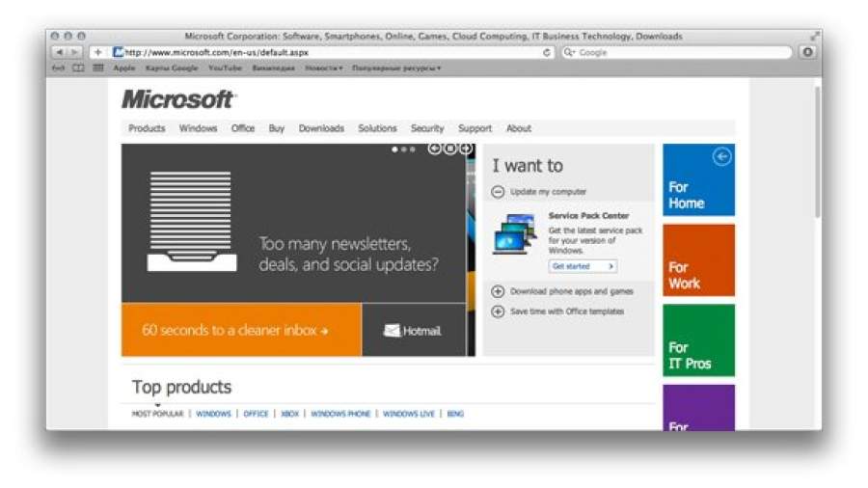Image resolution: width=868 pixels, height=488 pixels.
Task: Click the I want to heading
Action: [x=528, y=166]
